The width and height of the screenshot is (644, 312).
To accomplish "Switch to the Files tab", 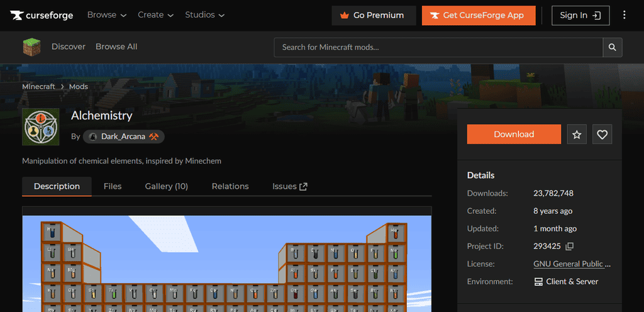I will 113,186.
